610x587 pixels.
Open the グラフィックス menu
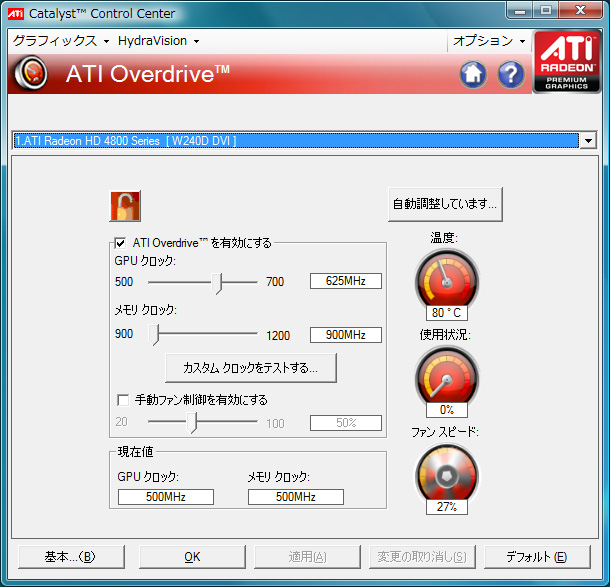tap(61, 41)
